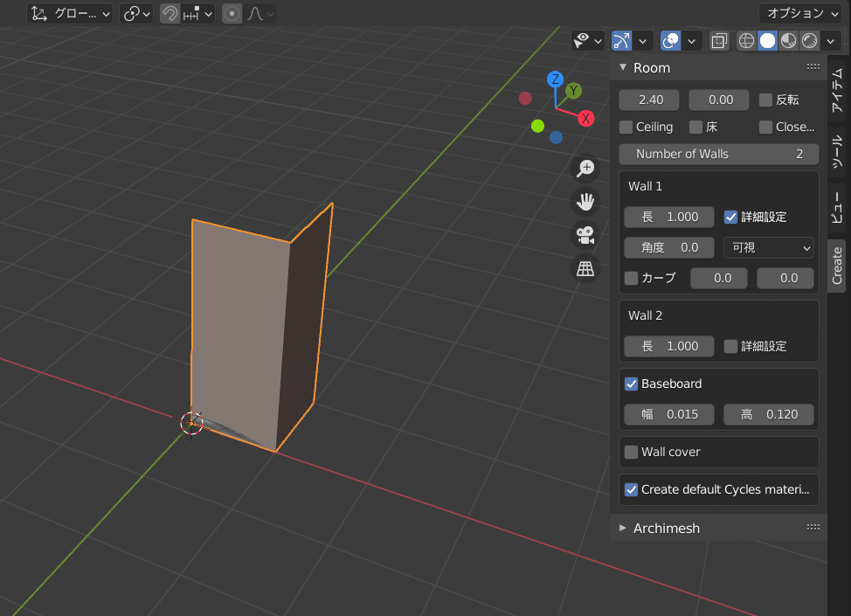Enable the Wall cover checkbox

(x=632, y=452)
